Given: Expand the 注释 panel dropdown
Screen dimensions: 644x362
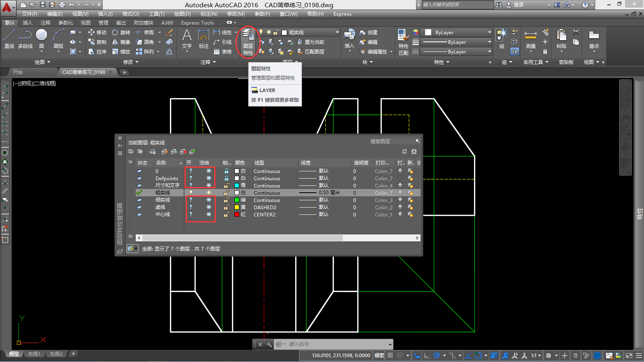Looking at the screenshot, I should coord(208,62).
